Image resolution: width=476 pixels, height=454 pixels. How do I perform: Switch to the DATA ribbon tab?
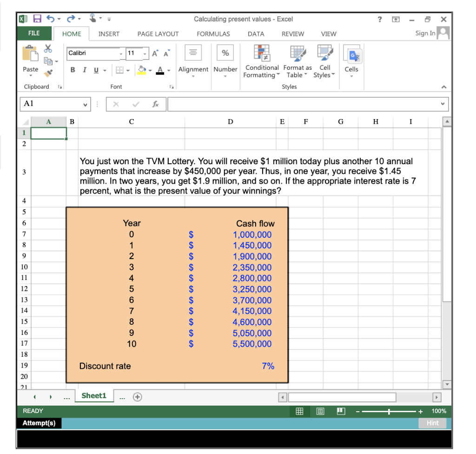click(256, 33)
